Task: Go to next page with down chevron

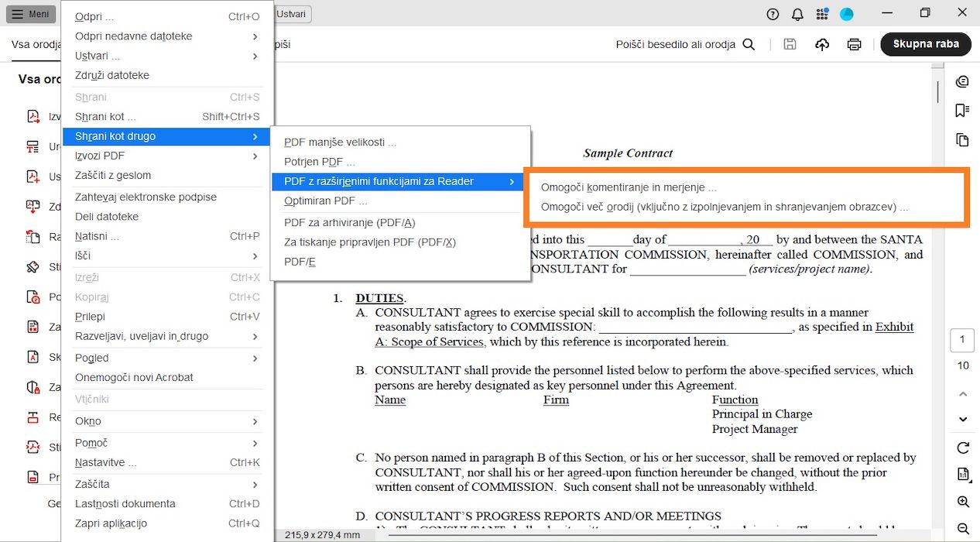Action: (962, 419)
